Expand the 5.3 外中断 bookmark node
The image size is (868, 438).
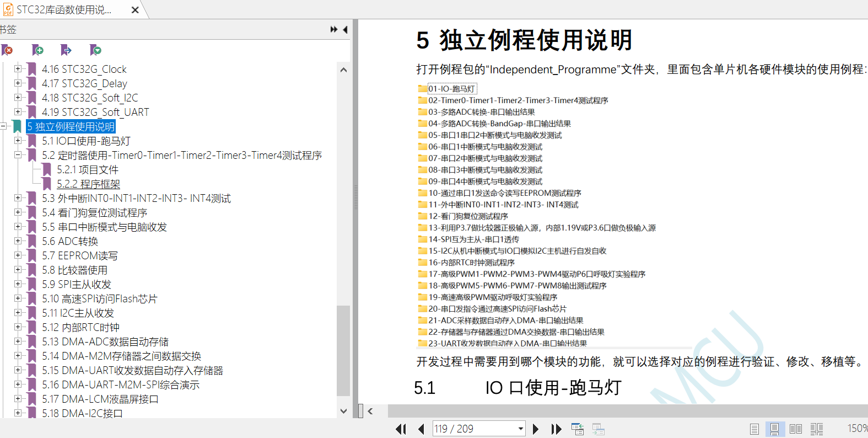click(18, 198)
